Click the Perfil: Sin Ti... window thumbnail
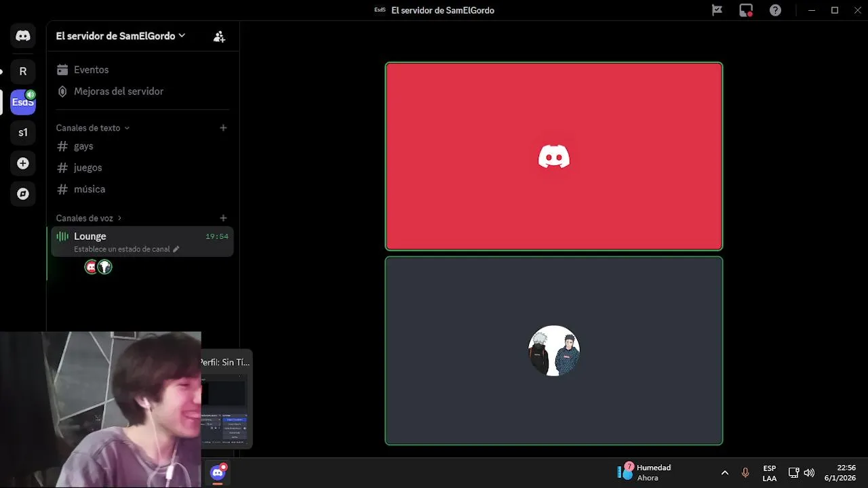This screenshot has height=488, width=868. 226,399
